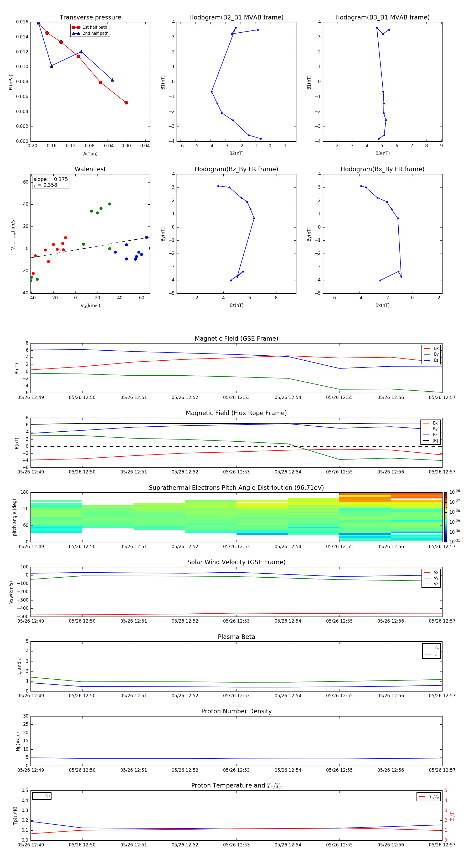Click the Bx legend entry in GSE magnetic field
473x868 pixels.
[431, 349]
